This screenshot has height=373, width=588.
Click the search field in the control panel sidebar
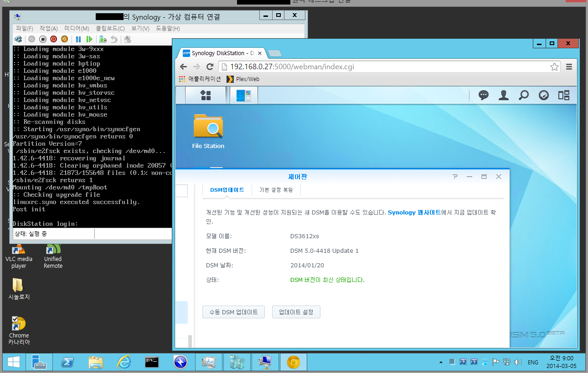pyautogui.click(x=181, y=190)
